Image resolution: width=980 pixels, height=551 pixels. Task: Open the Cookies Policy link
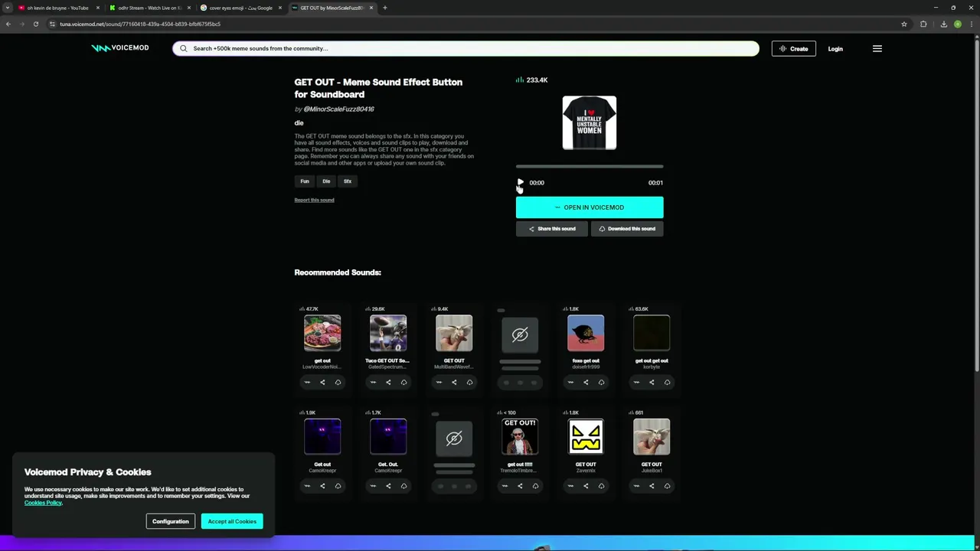43,503
